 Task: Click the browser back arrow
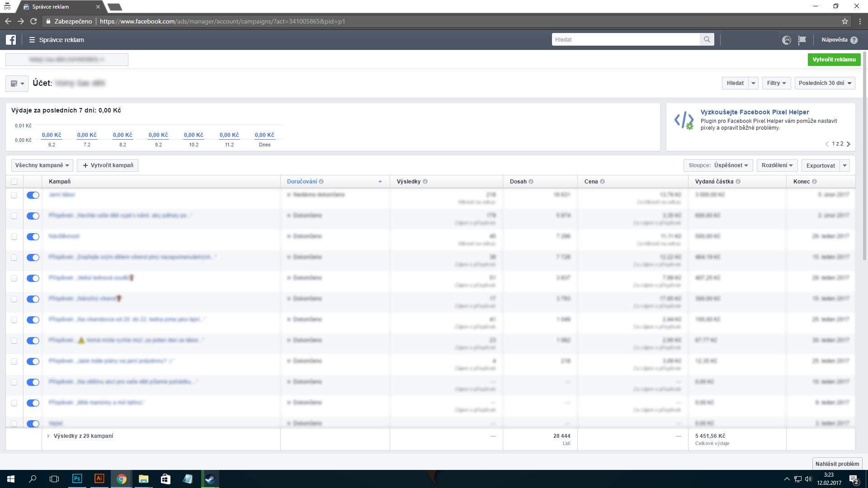tap(8, 21)
